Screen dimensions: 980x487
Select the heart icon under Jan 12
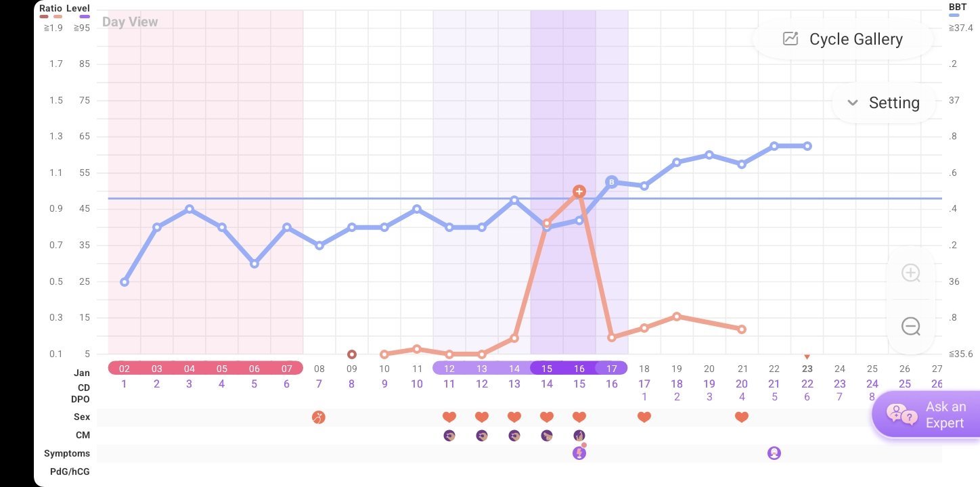449,417
